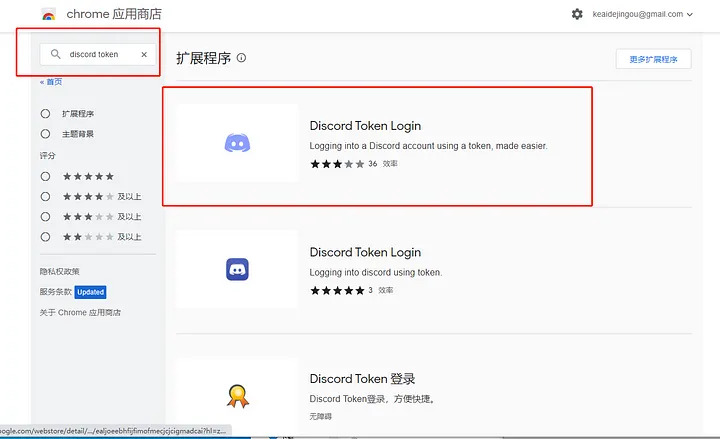Click the first Discord Token Login logo
Screen dimensions: 720x439
pos(237,143)
